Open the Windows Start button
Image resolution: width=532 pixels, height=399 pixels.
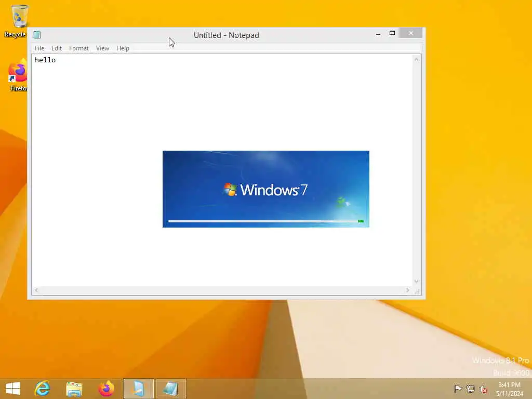13,388
